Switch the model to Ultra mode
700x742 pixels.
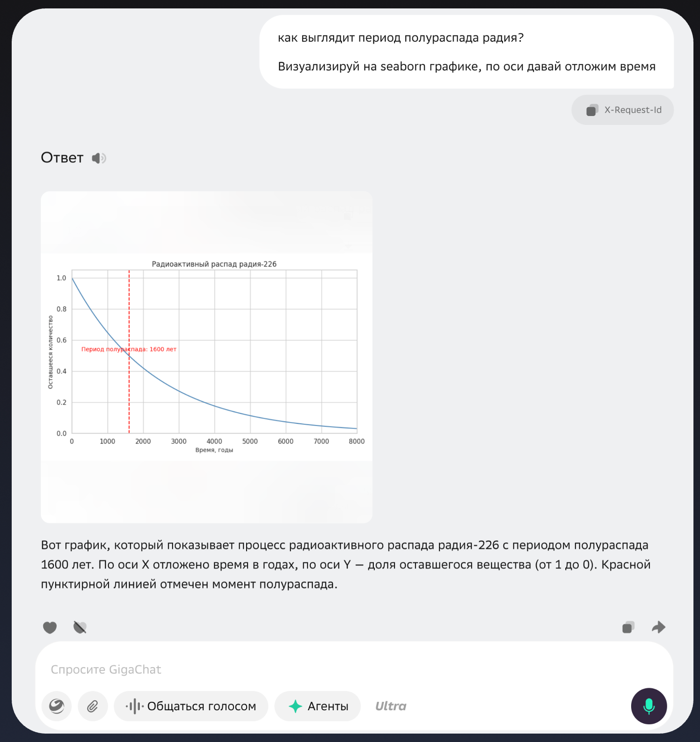(x=390, y=706)
